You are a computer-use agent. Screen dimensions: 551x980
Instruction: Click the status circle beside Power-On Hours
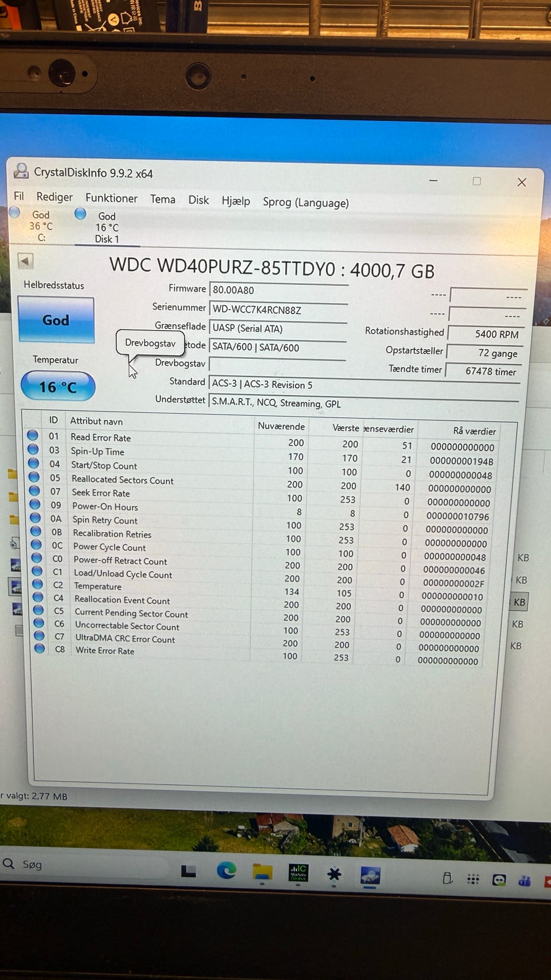(x=36, y=505)
